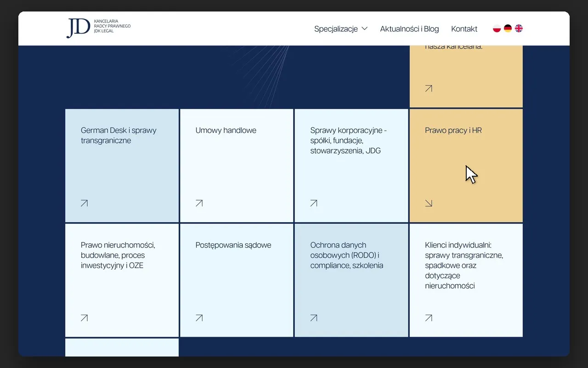Image resolution: width=588 pixels, height=368 pixels.
Task: Switch language with the Polish flag icon
Action: (497, 29)
